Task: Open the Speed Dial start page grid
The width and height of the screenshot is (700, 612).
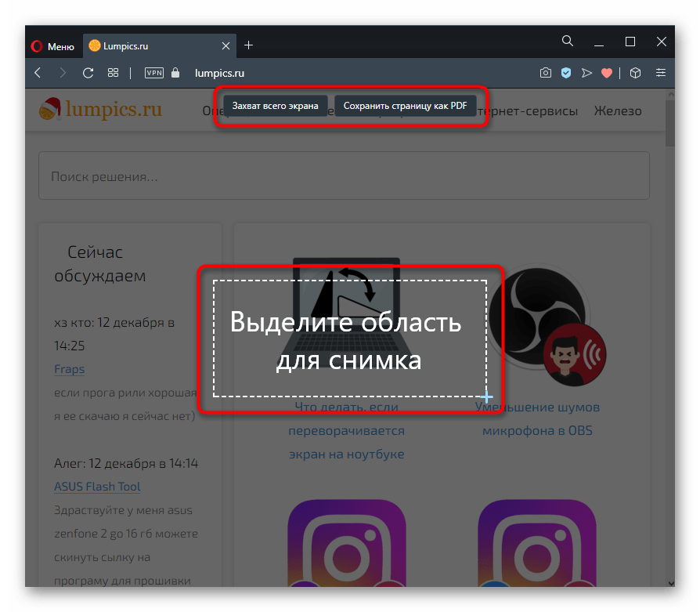Action: (113, 73)
